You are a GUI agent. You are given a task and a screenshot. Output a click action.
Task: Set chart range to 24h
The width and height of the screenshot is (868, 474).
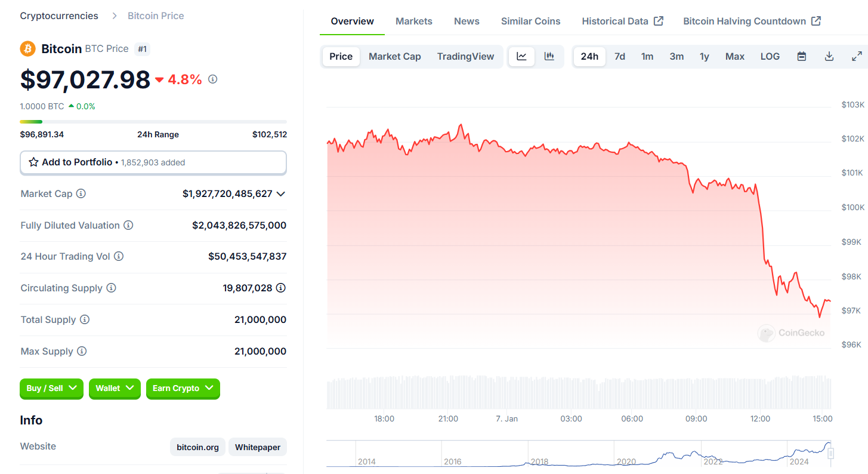(589, 57)
